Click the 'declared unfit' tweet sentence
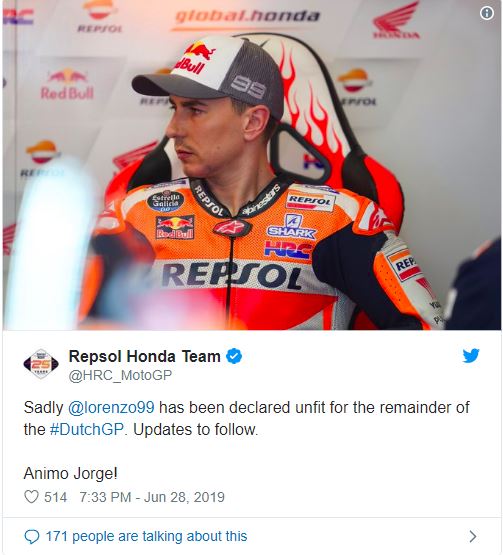Screen dimensions: 503x555 pos(246,418)
